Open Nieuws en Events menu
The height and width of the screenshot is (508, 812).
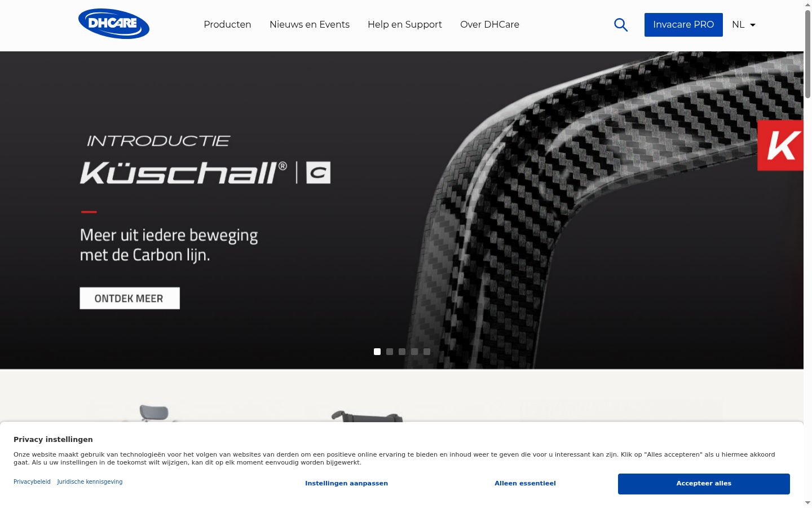310,24
